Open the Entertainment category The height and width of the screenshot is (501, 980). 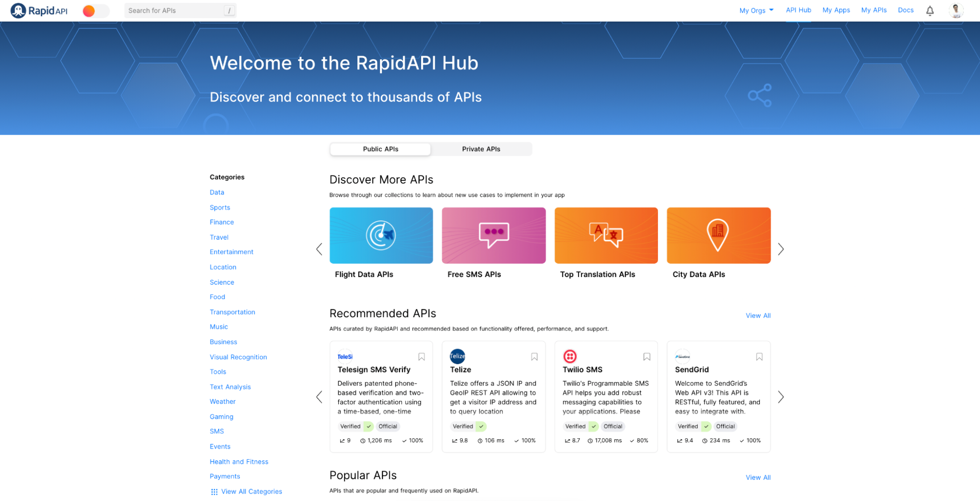[x=231, y=252]
